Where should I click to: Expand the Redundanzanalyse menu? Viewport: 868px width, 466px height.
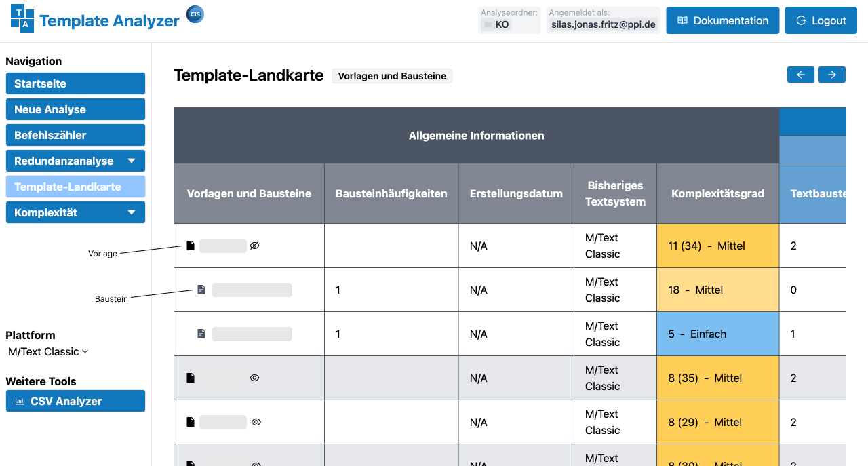pyautogui.click(x=131, y=161)
